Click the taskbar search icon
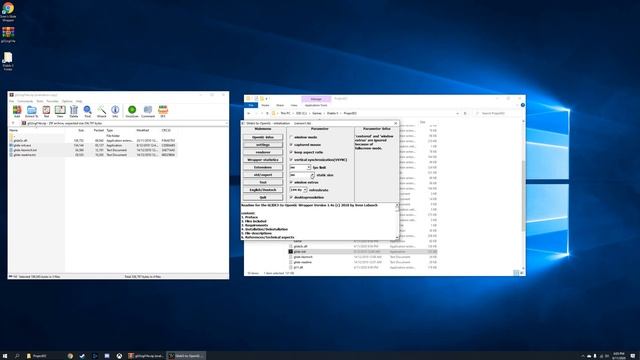 [x=17, y=356]
